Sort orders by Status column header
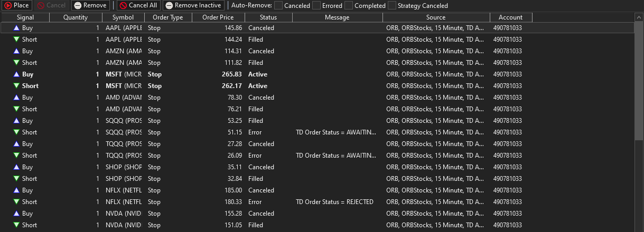 [x=268, y=17]
